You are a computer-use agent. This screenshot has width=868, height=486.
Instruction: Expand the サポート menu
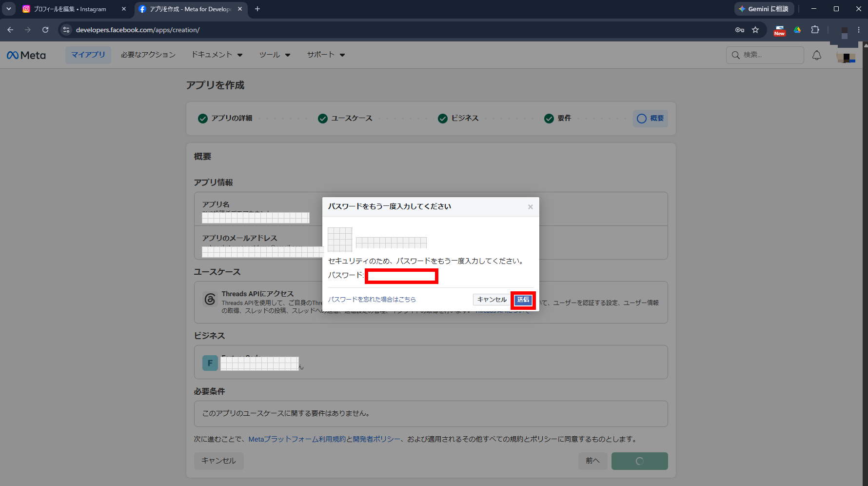(x=326, y=55)
